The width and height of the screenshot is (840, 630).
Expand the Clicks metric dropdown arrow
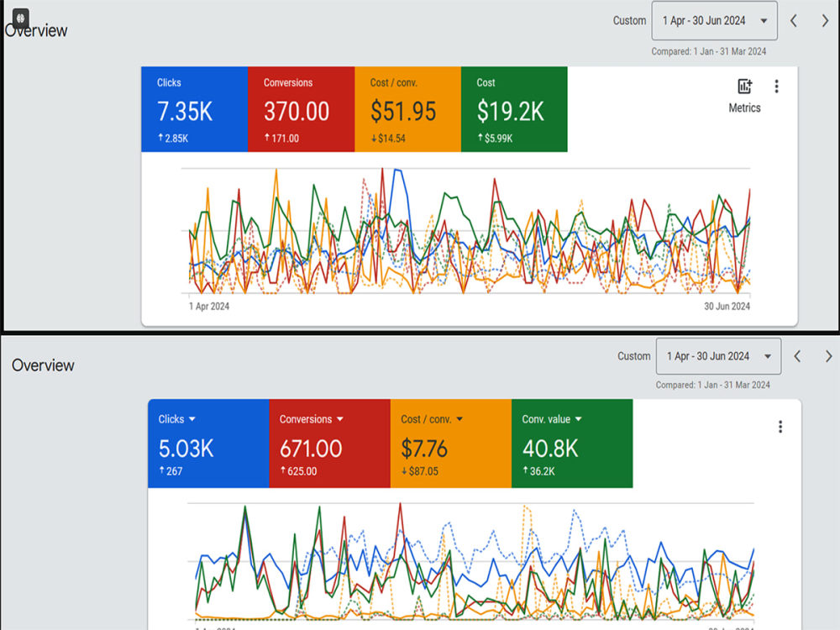pos(192,419)
